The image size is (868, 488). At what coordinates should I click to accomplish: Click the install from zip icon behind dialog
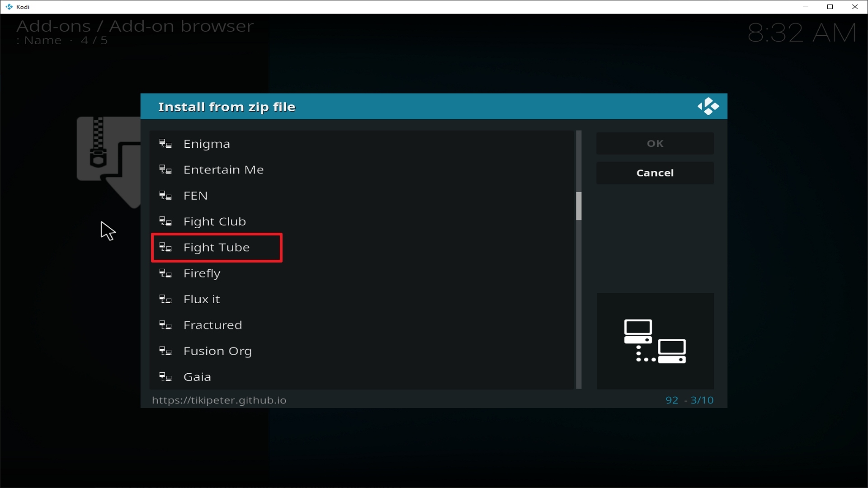coord(108,162)
